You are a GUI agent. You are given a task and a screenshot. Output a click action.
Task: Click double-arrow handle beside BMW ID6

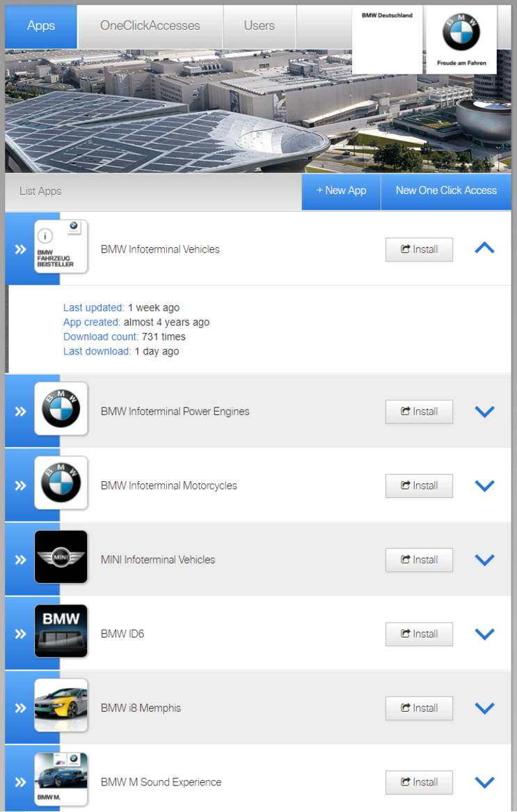[x=20, y=634]
